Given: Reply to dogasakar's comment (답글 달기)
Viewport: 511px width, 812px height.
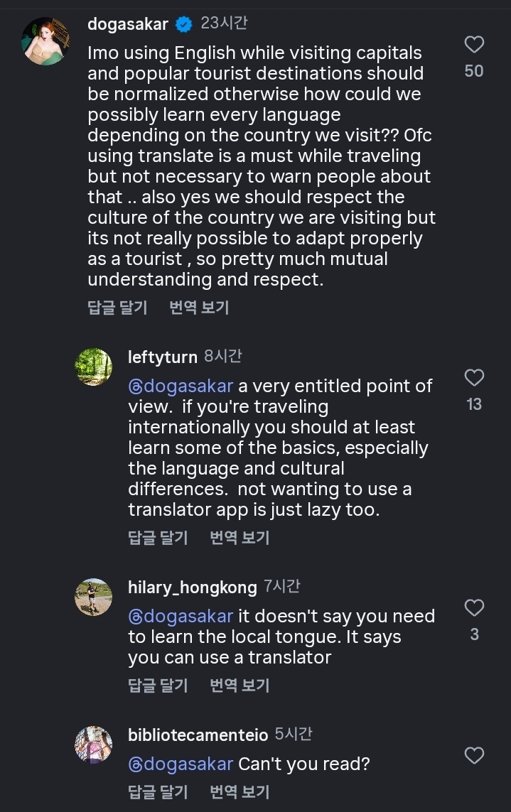Looking at the screenshot, I should (117, 308).
